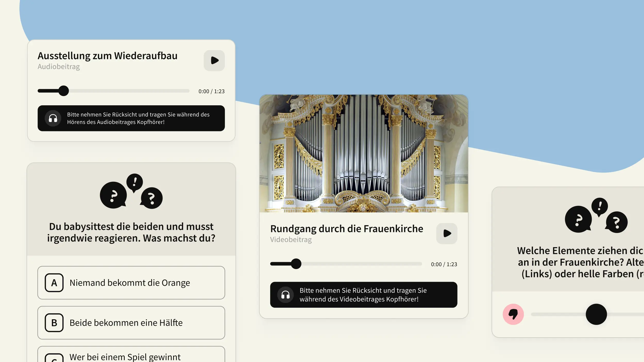The image size is (644, 362).
Task: Click the headphone icon in video notice
Action: click(285, 295)
